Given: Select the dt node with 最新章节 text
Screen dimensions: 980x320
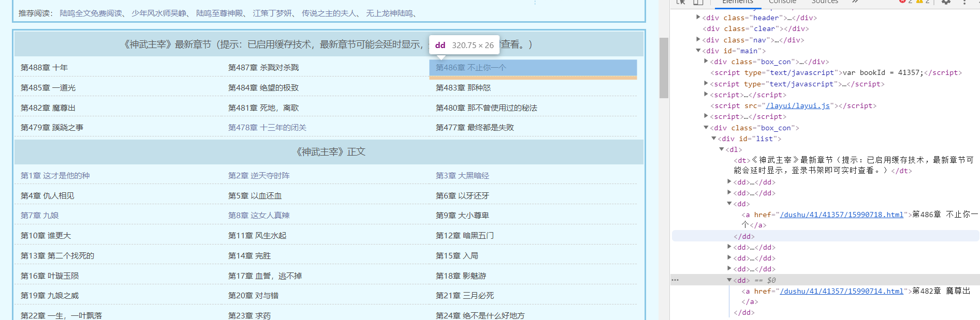Looking at the screenshot, I should click(x=854, y=165).
